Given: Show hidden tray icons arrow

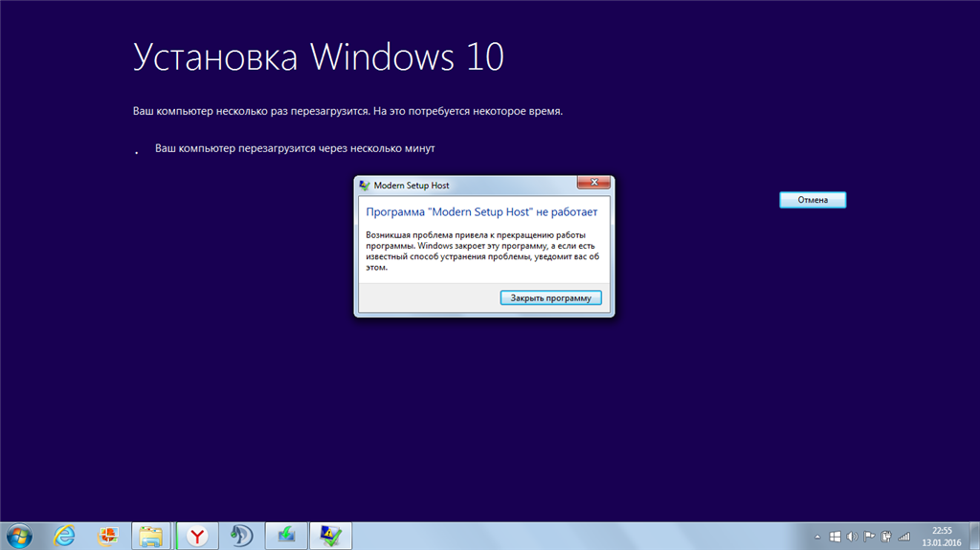Looking at the screenshot, I should click(x=817, y=537).
